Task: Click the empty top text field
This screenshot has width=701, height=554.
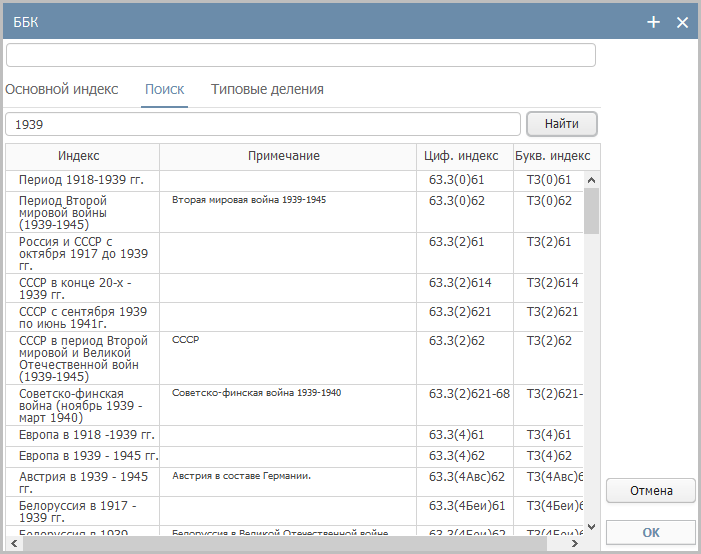Action: pos(300,55)
